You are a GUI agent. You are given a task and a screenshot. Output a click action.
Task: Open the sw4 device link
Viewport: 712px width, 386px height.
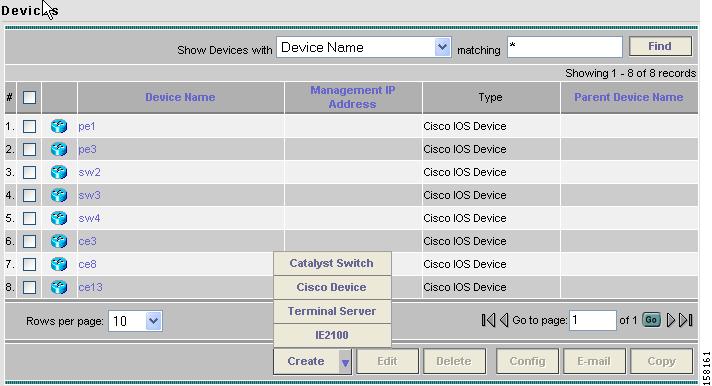89,218
